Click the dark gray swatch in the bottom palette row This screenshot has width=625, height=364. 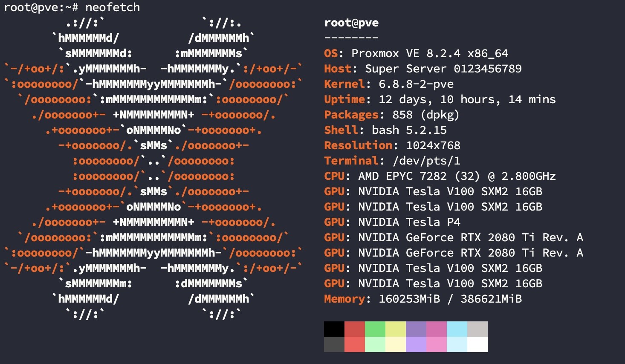pyautogui.click(x=334, y=344)
